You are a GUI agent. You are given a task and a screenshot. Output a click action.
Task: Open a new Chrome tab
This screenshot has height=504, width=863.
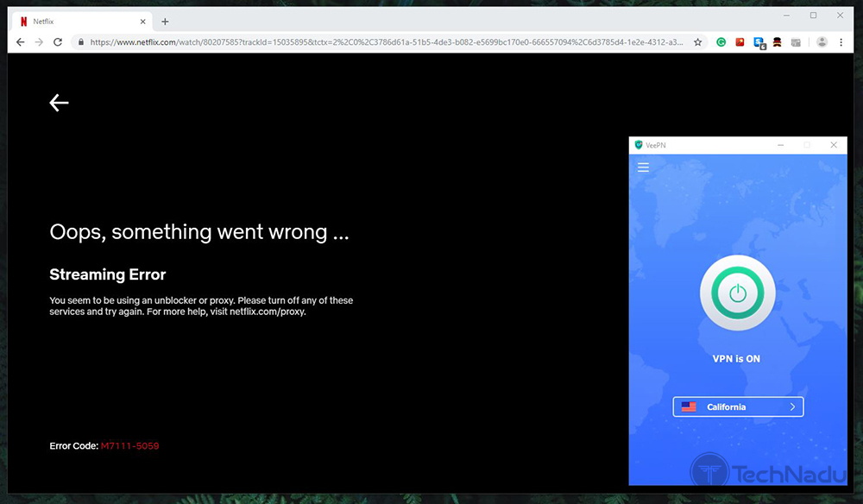point(165,22)
